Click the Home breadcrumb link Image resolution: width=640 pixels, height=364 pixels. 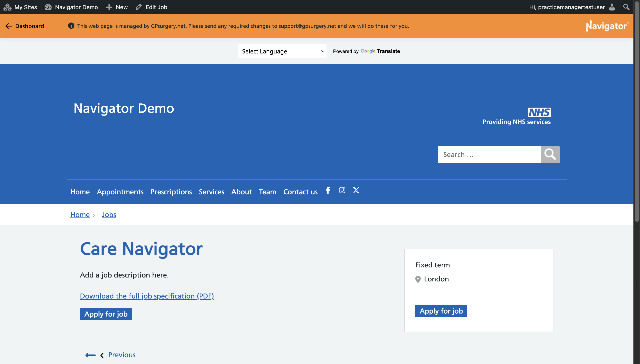point(80,214)
